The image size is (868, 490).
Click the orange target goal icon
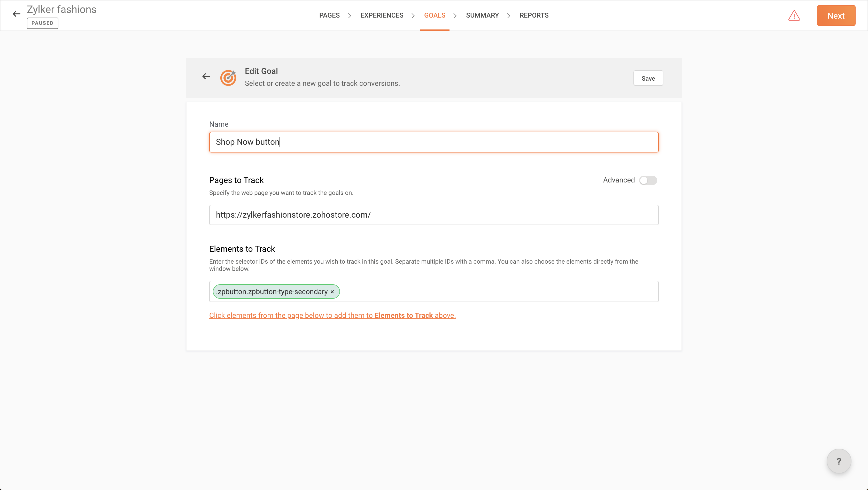(x=228, y=78)
